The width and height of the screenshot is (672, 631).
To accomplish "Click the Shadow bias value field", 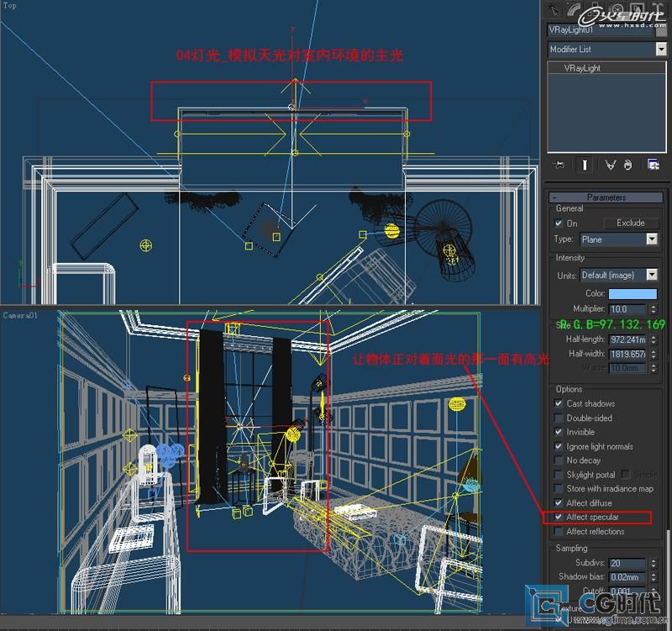I will click(x=627, y=577).
